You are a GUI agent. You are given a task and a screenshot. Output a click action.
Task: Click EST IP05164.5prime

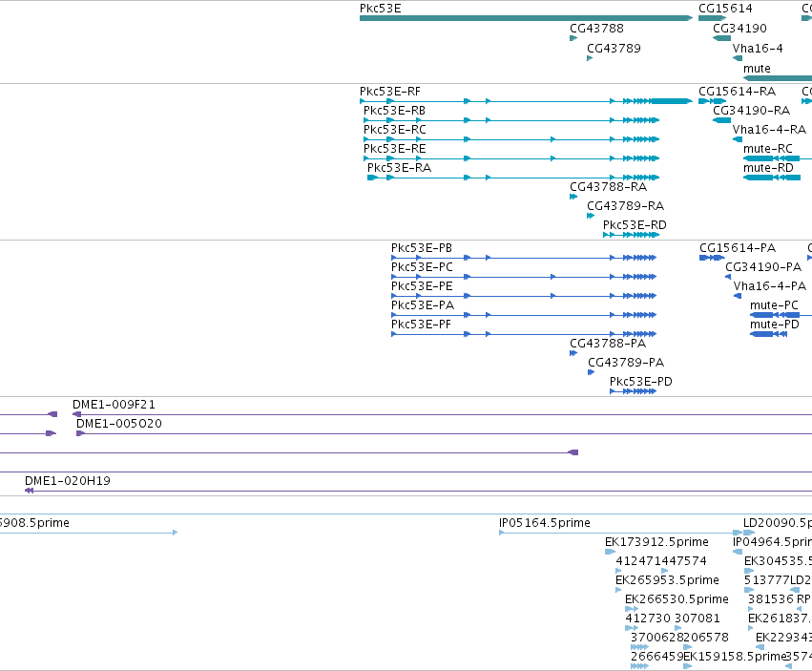point(544,523)
